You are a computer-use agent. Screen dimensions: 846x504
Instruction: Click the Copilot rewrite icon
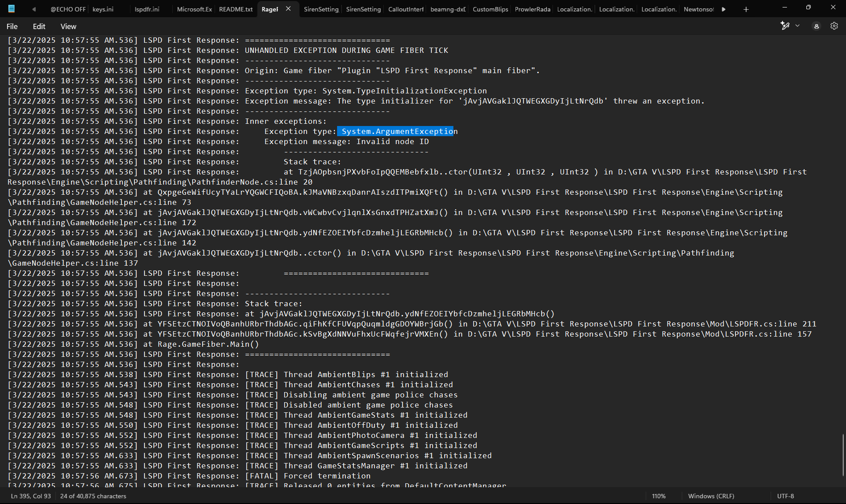(785, 26)
